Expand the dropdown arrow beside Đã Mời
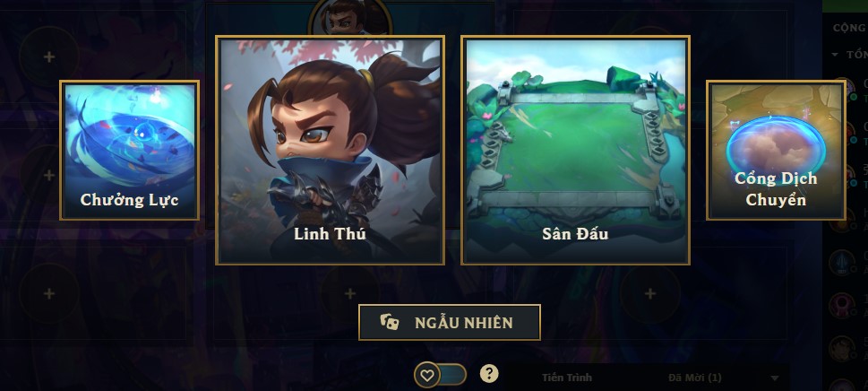Image resolution: width=868 pixels, height=391 pixels. coord(775,378)
